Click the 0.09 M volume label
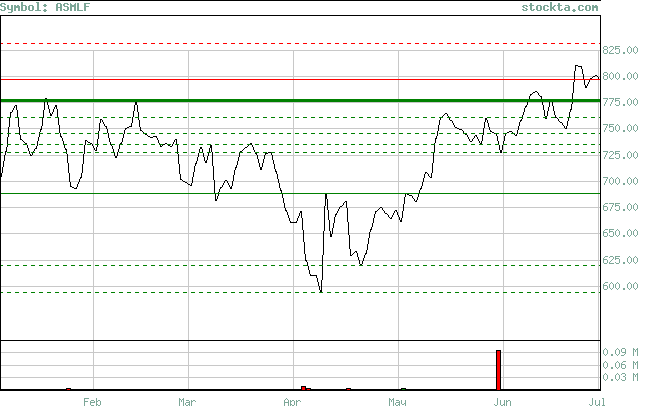The width and height of the screenshot is (655, 406). [x=620, y=352]
